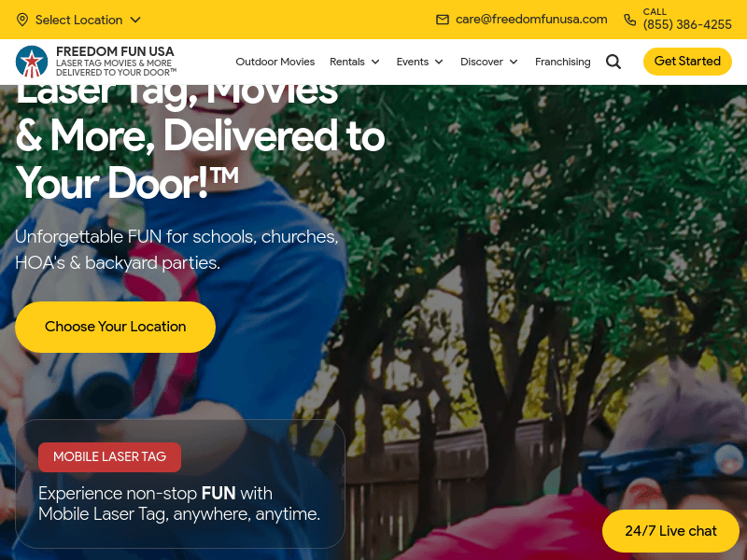Click the Freedom Fun USA site title text
Image resolution: width=747 pixels, height=560 pixels.
(x=115, y=51)
